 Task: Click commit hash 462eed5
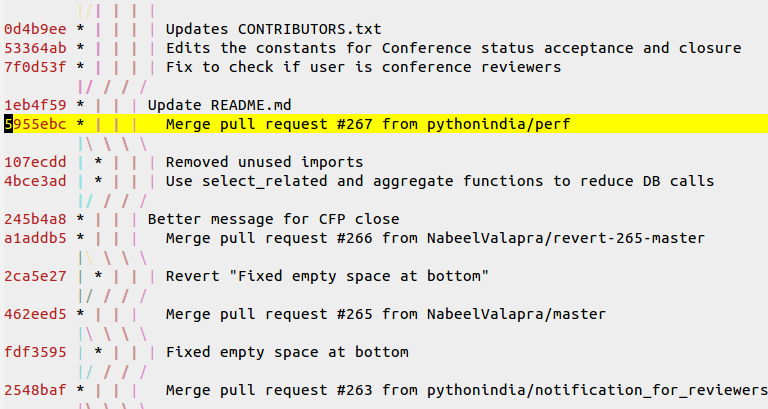pyautogui.click(x=35, y=314)
